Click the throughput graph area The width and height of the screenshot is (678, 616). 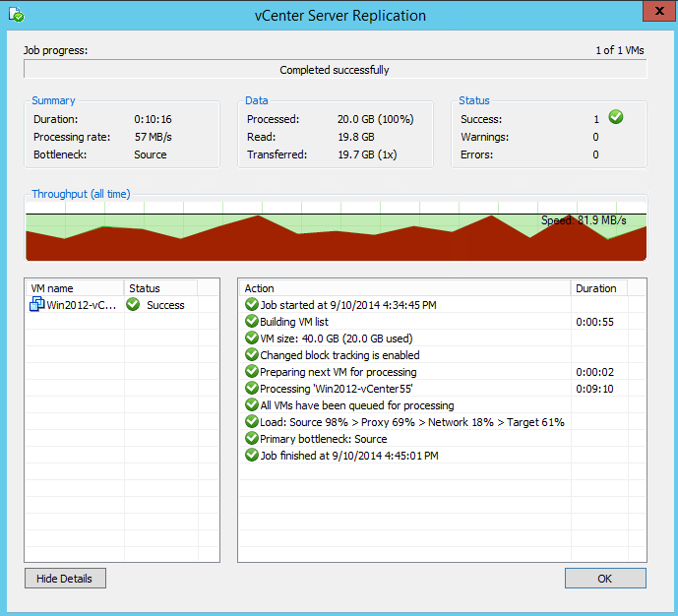[336, 231]
